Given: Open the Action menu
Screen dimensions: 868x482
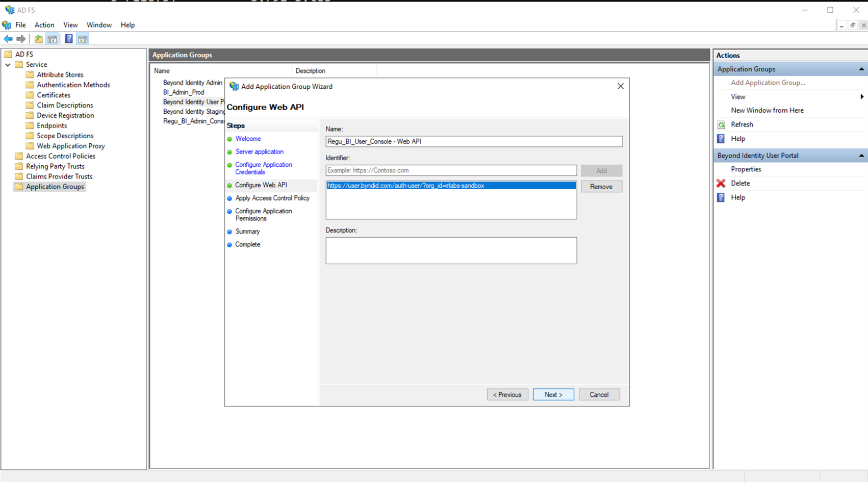Looking at the screenshot, I should 44,25.
